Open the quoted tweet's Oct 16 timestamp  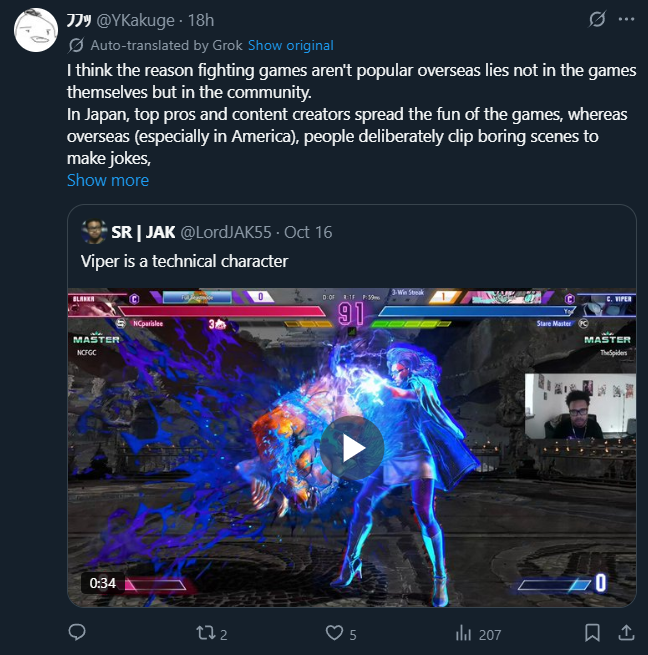[308, 232]
